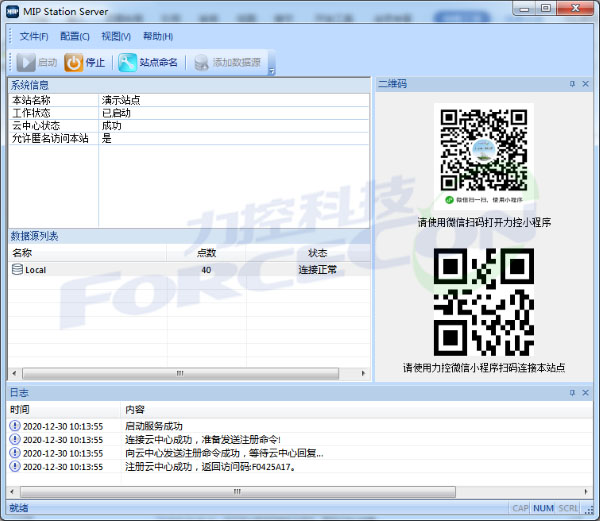Pin the 二维码 panel
600x521 pixels.
pyautogui.click(x=572, y=84)
